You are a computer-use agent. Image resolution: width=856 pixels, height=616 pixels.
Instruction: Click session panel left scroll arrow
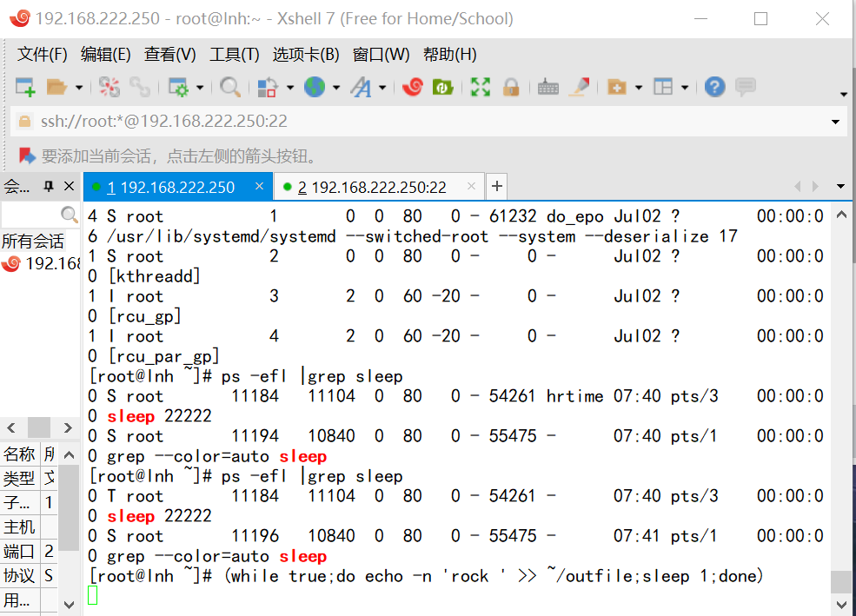(11, 427)
